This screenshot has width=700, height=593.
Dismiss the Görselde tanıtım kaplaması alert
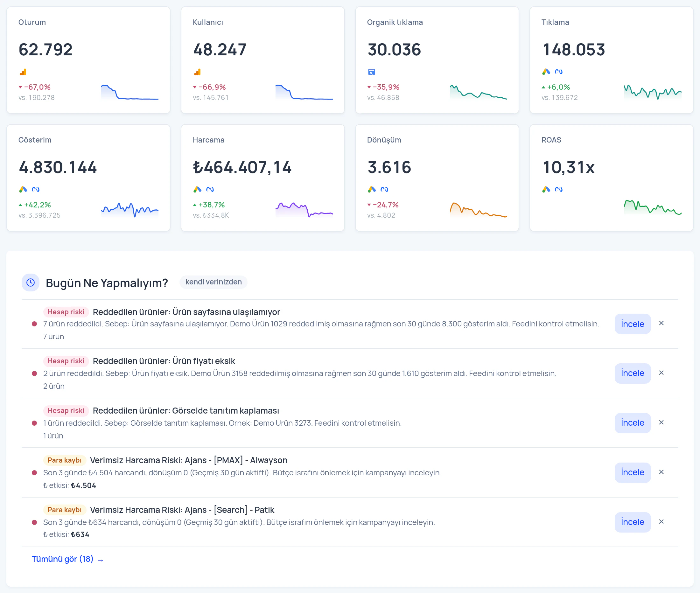(x=661, y=422)
